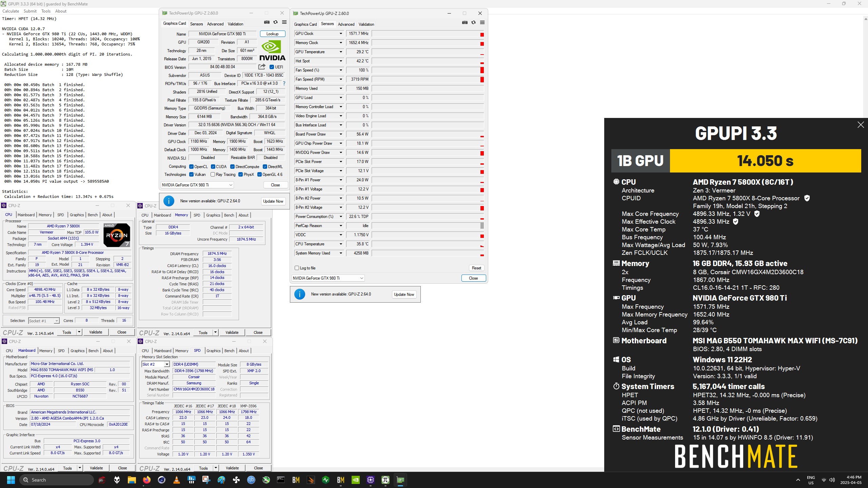The image size is (868, 488).
Task: Toggle the DirectML checkbox
Action: (x=265, y=167)
